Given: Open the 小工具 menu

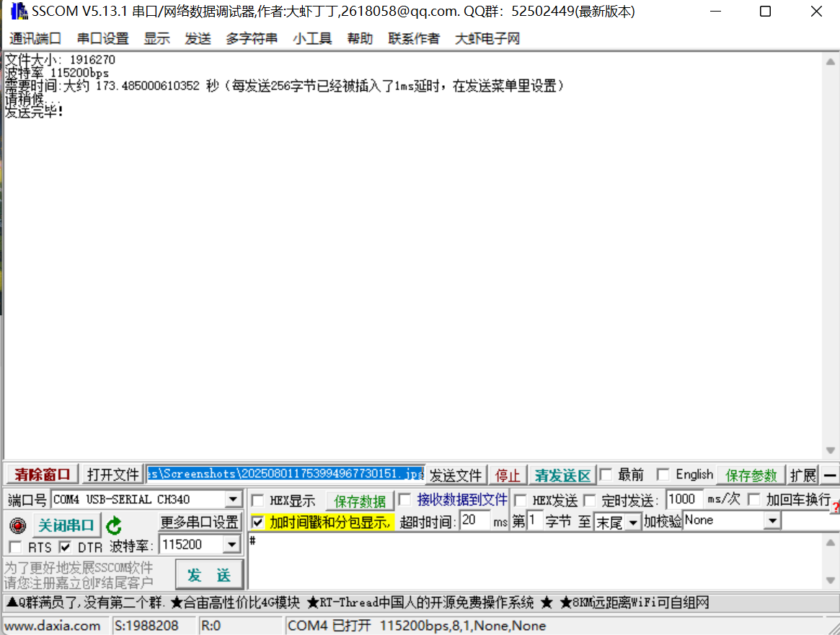Looking at the screenshot, I should tap(312, 39).
